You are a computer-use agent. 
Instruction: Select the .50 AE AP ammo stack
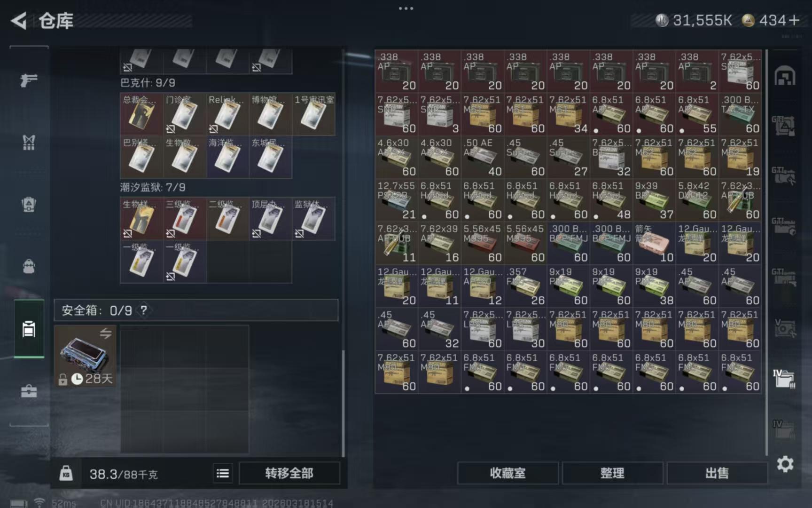tap(482, 157)
